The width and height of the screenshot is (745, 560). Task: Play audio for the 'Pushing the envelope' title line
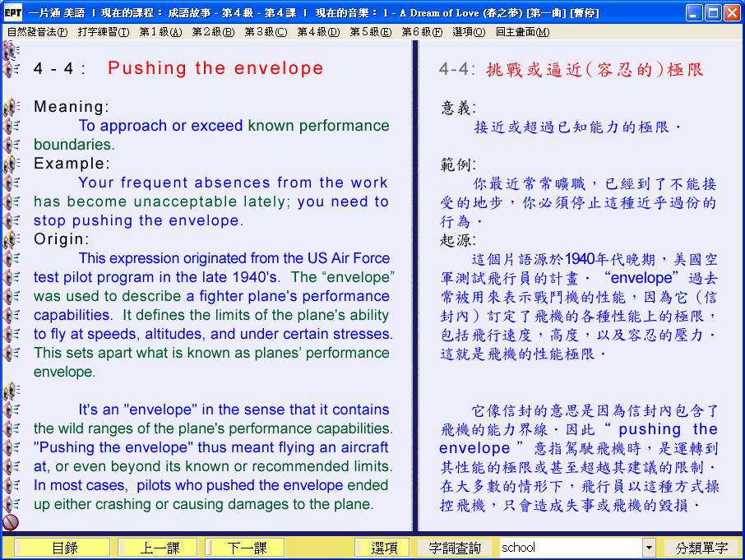pyautogui.click(x=12, y=69)
